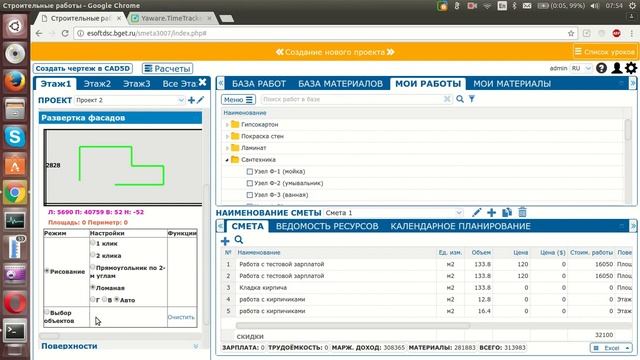Select the 'Г' direction radio
The width and height of the screenshot is (640, 360).
click(x=93, y=300)
